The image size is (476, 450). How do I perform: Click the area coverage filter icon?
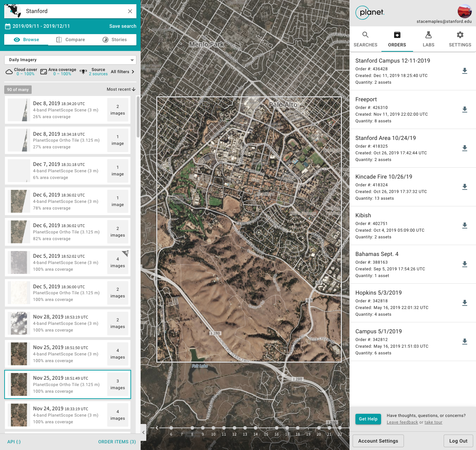click(x=44, y=72)
